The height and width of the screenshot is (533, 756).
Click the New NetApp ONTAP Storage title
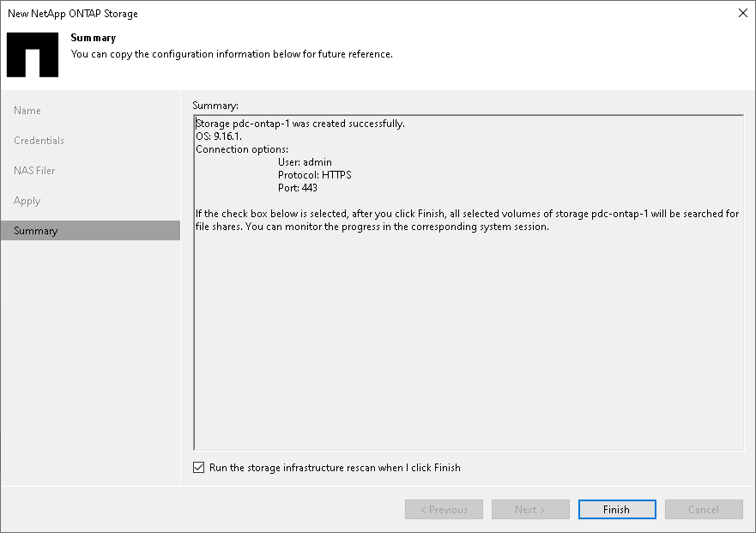pos(73,14)
